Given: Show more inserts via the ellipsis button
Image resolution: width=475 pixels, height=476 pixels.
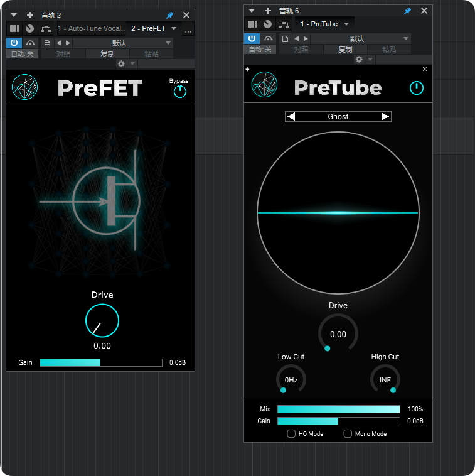Looking at the screenshot, I should pyautogui.click(x=188, y=31).
